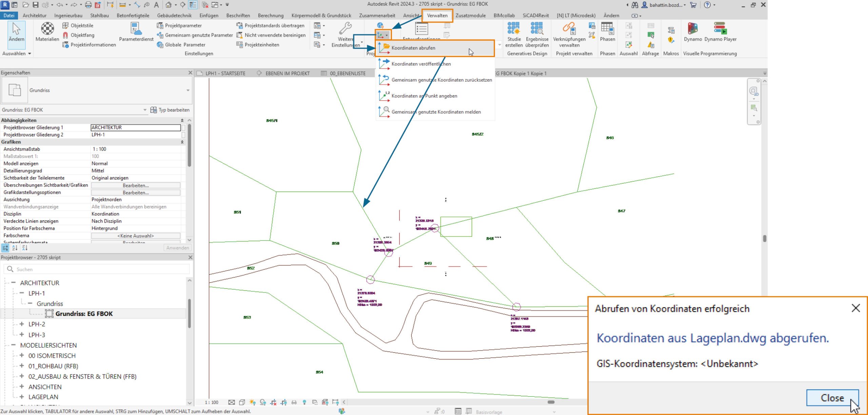Screen dimensions: 868x415
Task: Click visual style cube in view control bar
Action: point(242,402)
